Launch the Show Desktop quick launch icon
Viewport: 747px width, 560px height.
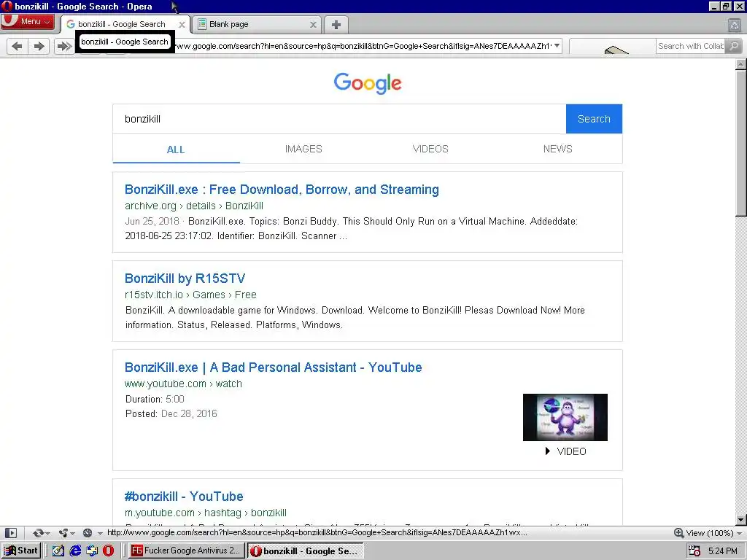[x=58, y=551]
